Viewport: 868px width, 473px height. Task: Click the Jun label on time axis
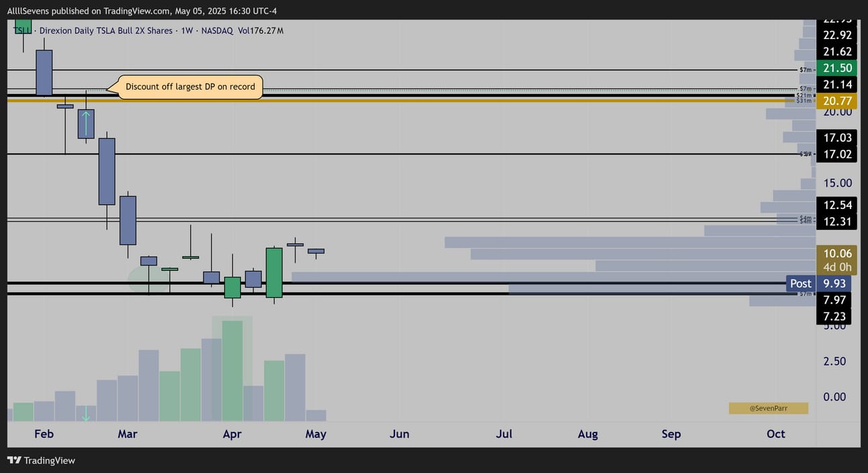coord(400,434)
